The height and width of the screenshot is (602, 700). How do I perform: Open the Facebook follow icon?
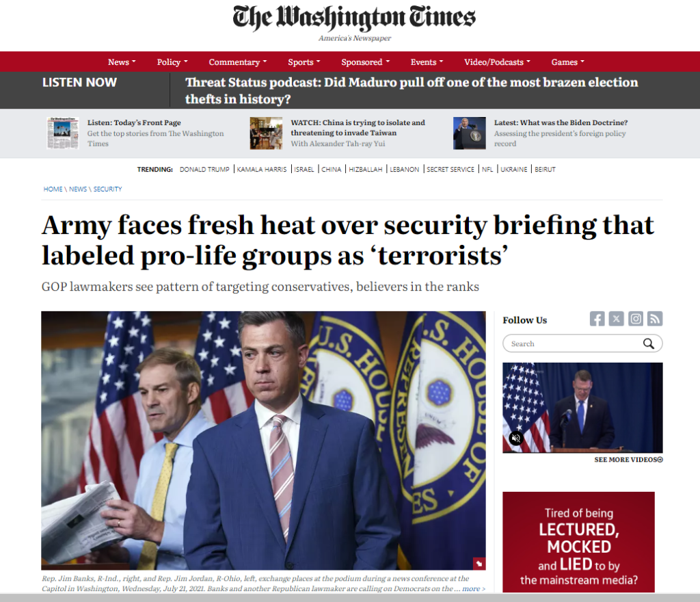point(597,319)
